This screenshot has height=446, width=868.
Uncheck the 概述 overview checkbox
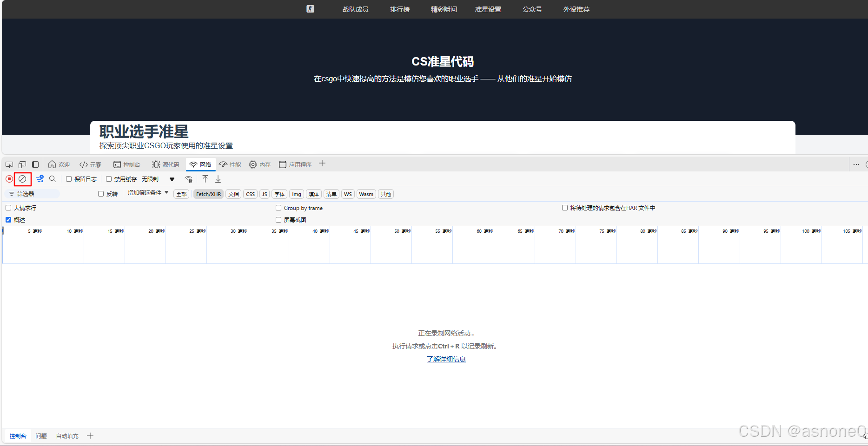point(8,220)
